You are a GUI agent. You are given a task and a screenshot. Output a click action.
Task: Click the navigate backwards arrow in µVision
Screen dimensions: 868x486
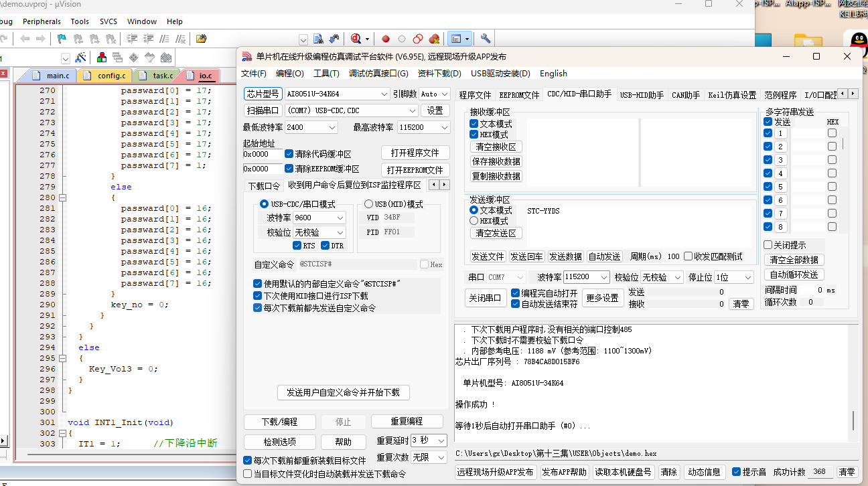click(x=25, y=39)
